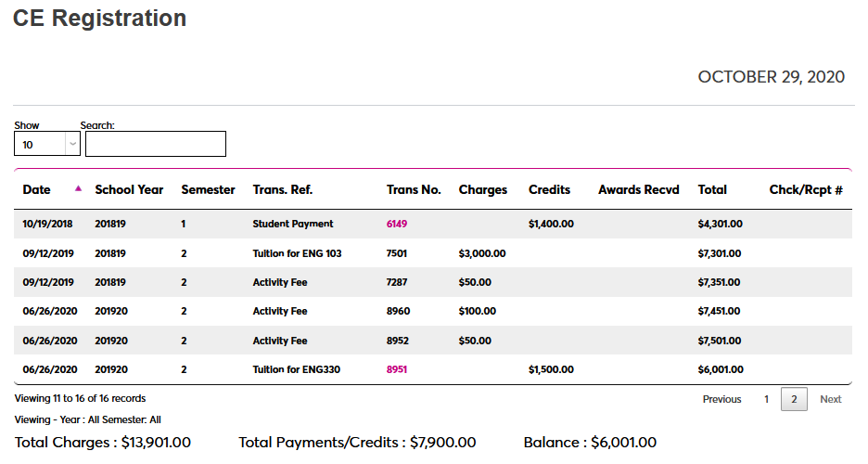Open transaction number 8951 link
This screenshot has height=464, width=868.
397,369
